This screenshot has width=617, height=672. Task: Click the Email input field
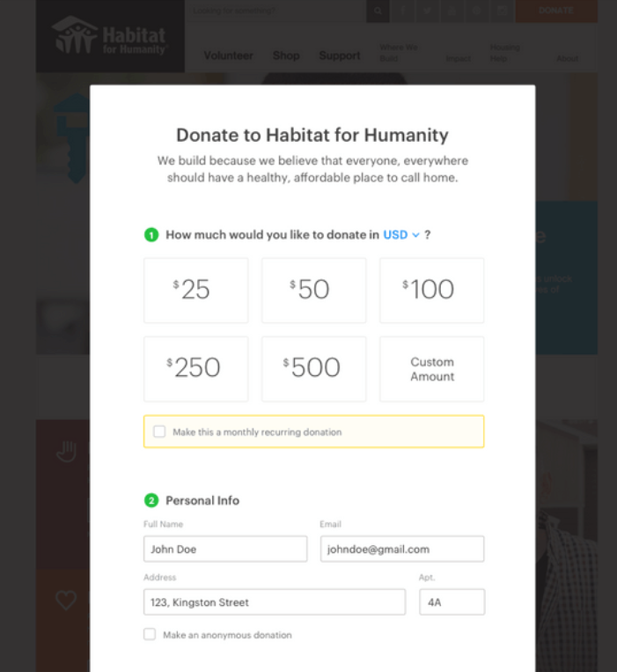(x=401, y=549)
